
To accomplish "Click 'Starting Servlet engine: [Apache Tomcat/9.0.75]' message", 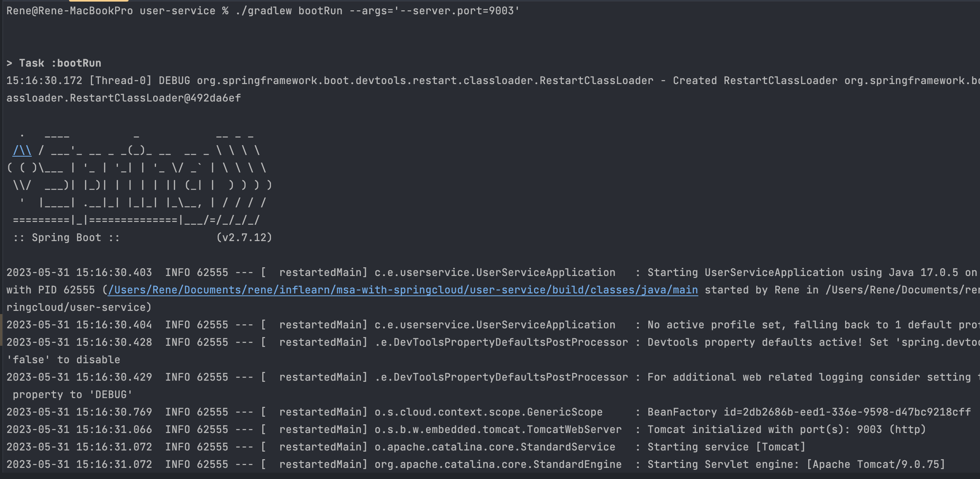I will click(x=796, y=464).
